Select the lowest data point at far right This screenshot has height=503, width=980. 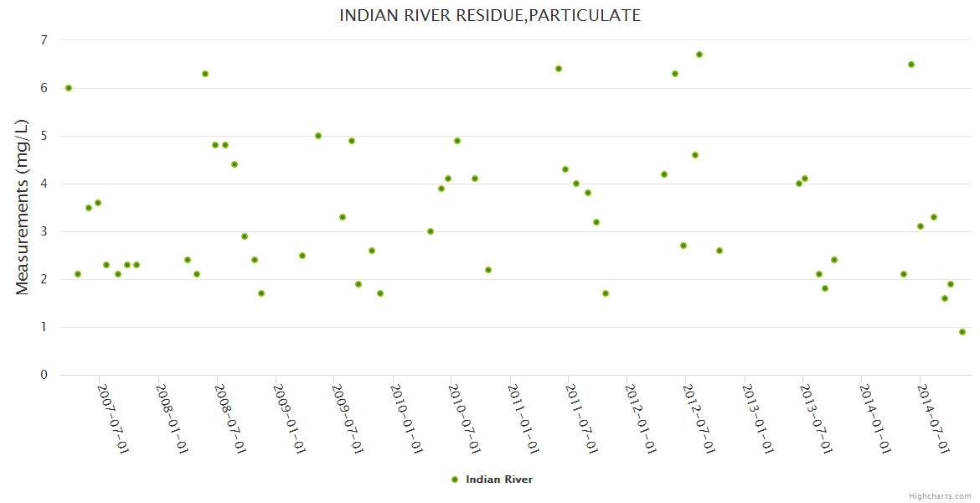click(962, 332)
